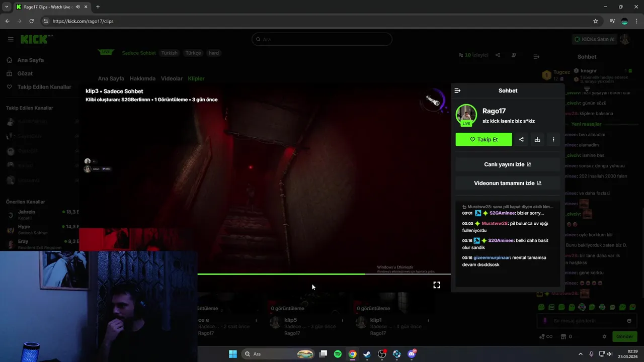Open Discord from the taskbar

tap(412, 354)
